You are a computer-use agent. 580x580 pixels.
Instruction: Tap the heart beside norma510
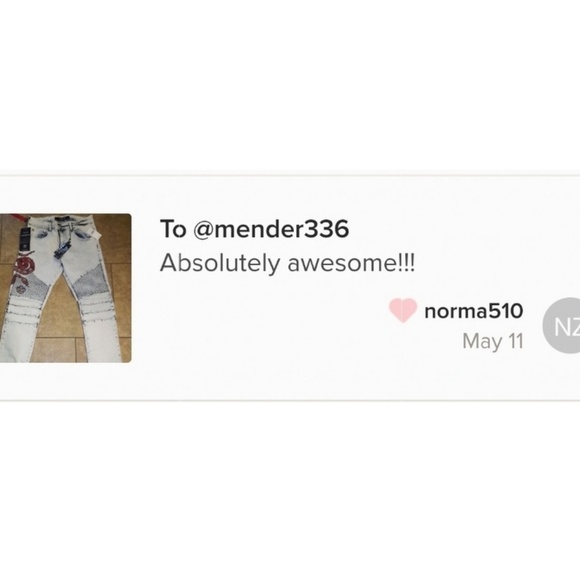[403, 310]
